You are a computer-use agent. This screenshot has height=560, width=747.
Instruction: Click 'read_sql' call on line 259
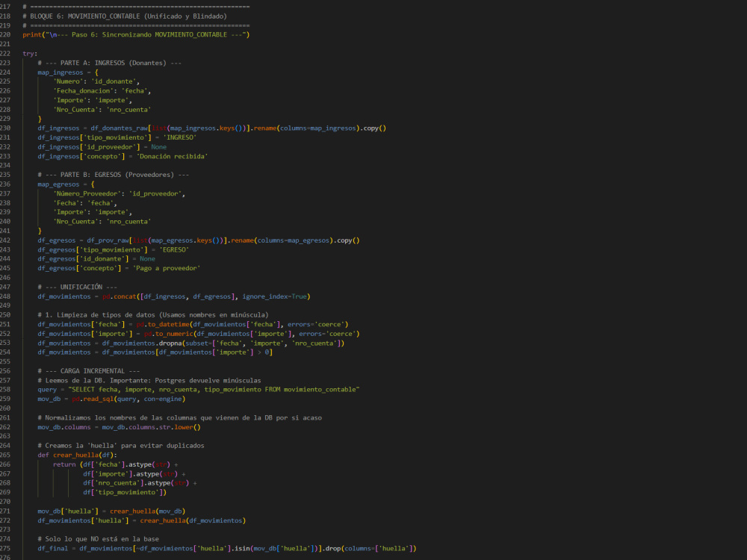(x=98, y=399)
